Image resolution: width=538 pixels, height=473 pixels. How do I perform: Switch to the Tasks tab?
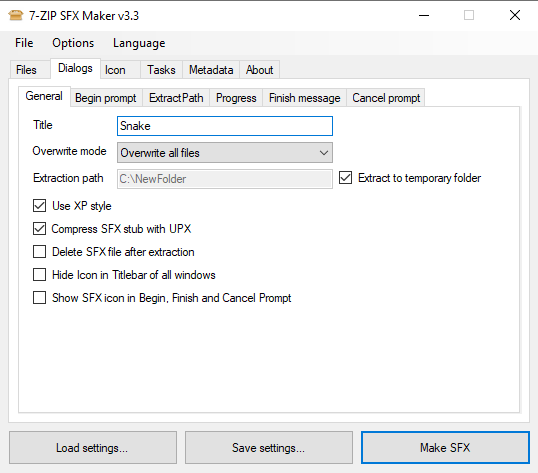(161, 70)
